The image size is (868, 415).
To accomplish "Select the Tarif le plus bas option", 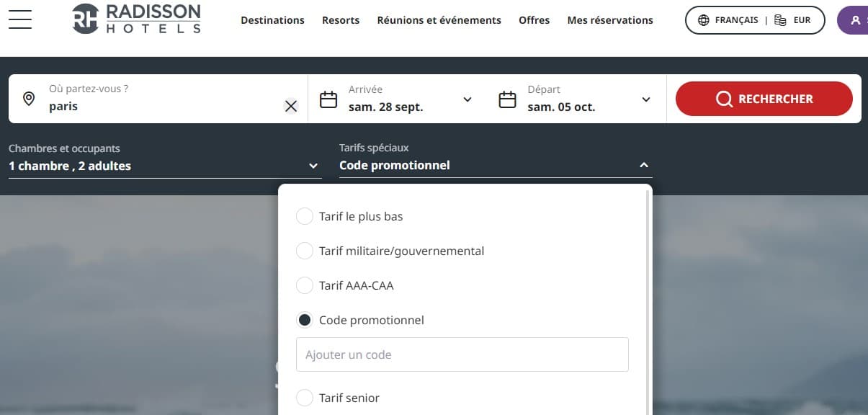I will click(305, 216).
